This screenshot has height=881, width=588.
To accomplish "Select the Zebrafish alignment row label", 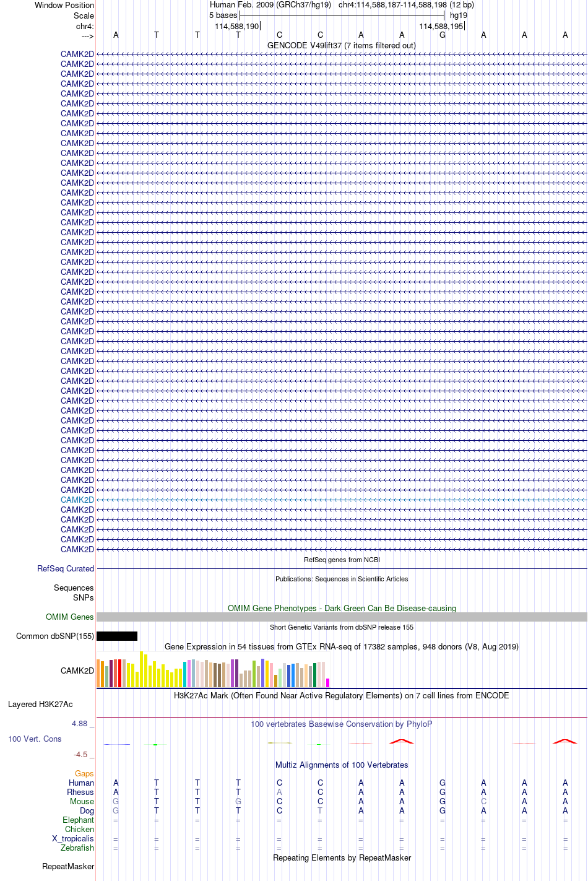I will click(x=77, y=848).
